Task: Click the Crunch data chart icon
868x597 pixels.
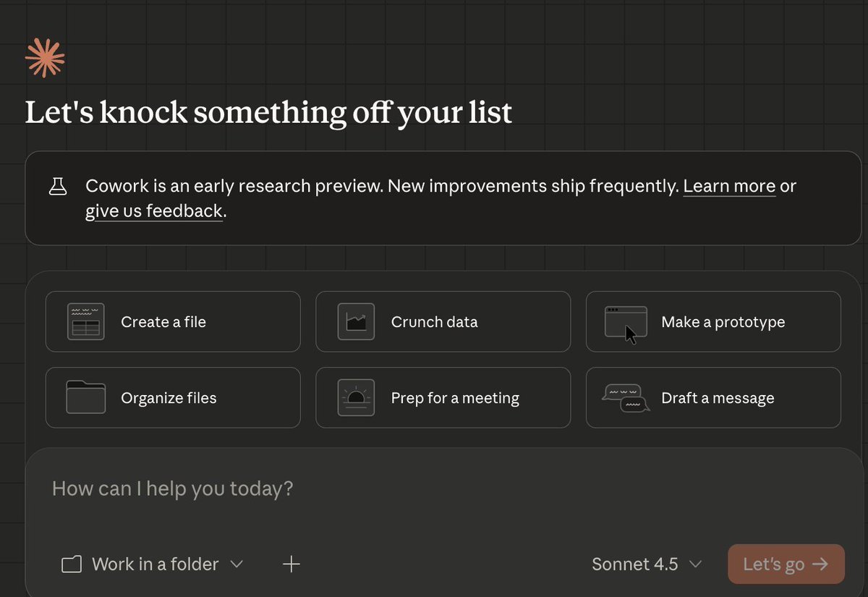Action: (356, 322)
